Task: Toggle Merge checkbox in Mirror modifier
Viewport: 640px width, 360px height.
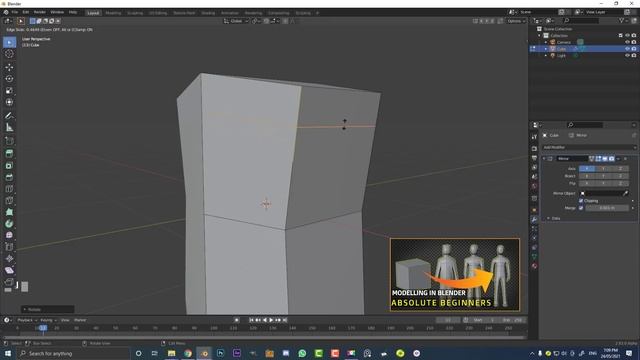Action: [581, 208]
